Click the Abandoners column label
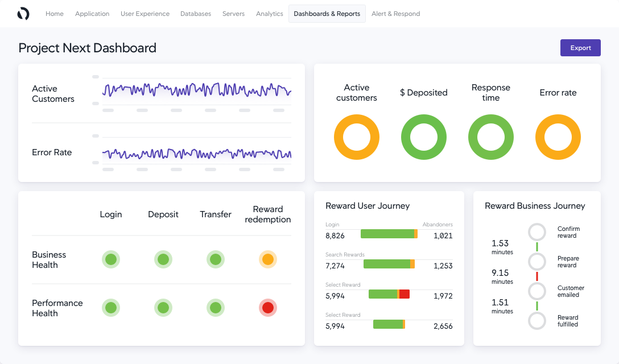The height and width of the screenshot is (364, 619). (438, 224)
